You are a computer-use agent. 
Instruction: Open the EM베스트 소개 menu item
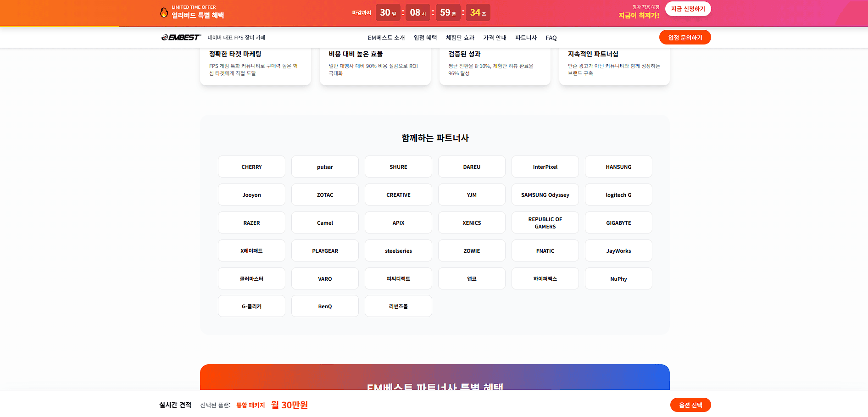(385, 38)
